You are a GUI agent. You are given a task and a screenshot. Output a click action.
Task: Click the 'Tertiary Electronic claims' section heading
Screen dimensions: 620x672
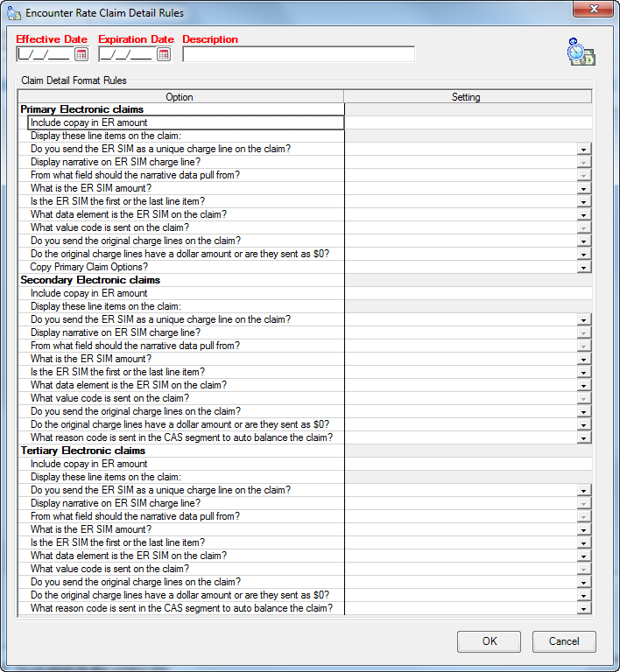click(x=83, y=451)
